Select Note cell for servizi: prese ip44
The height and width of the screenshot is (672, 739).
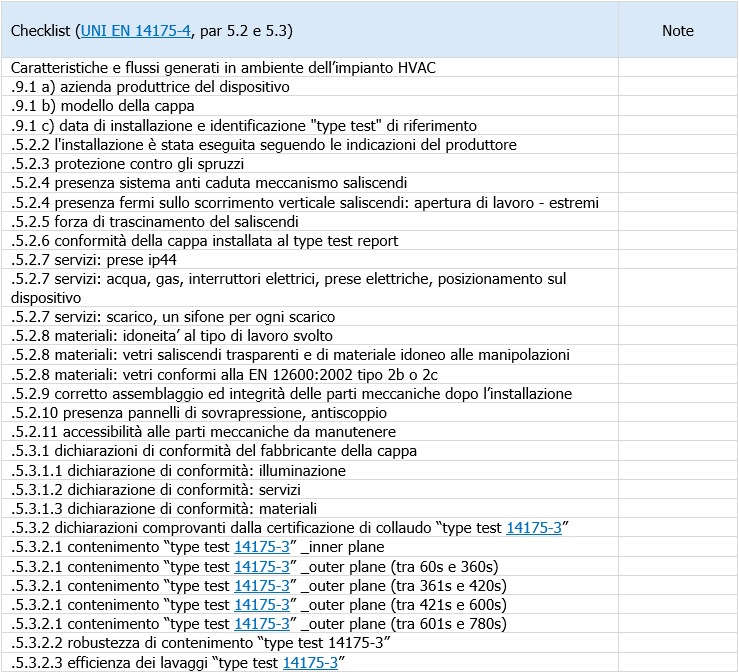click(x=677, y=260)
